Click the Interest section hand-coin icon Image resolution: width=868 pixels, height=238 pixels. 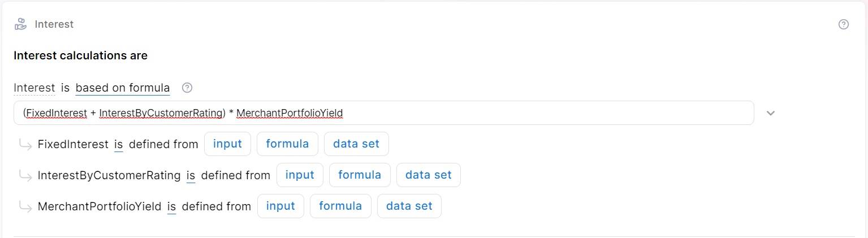tap(20, 24)
